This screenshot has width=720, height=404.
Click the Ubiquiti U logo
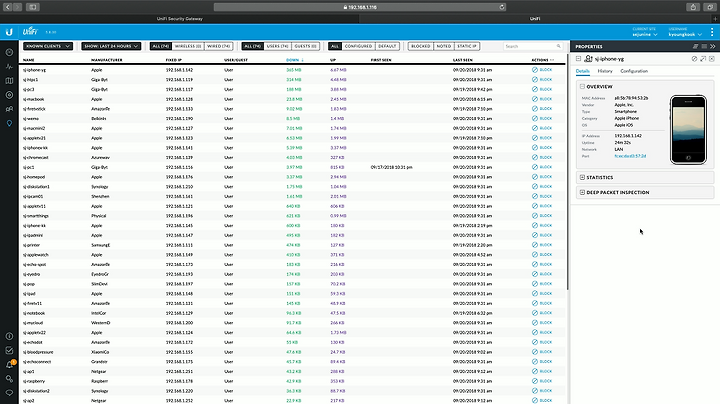(9, 32)
